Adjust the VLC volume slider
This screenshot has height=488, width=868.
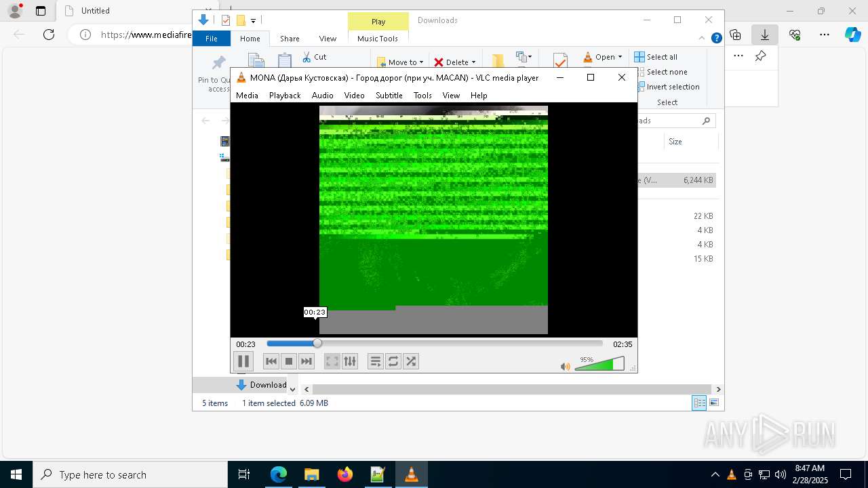(599, 364)
